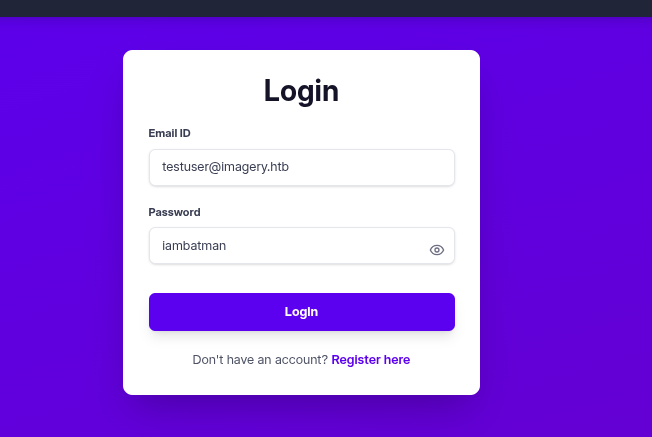Viewport: 652px width, 437px height.
Task: Click the dark bar at the top of the page
Action: (x=326, y=8)
